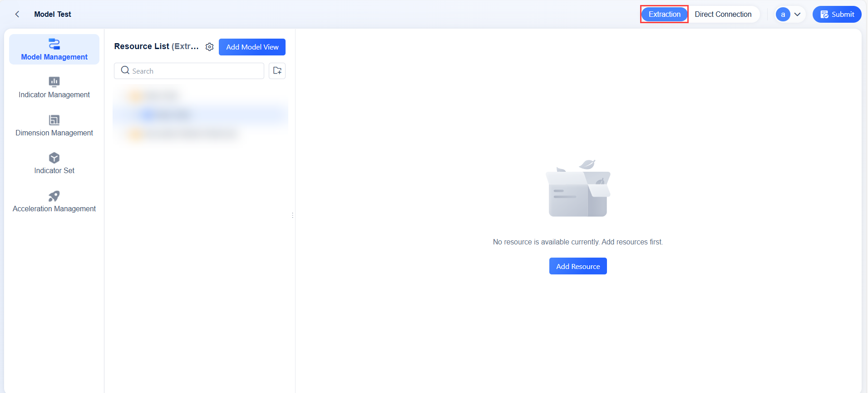Open Dimension Management from the sidebar

(x=54, y=126)
